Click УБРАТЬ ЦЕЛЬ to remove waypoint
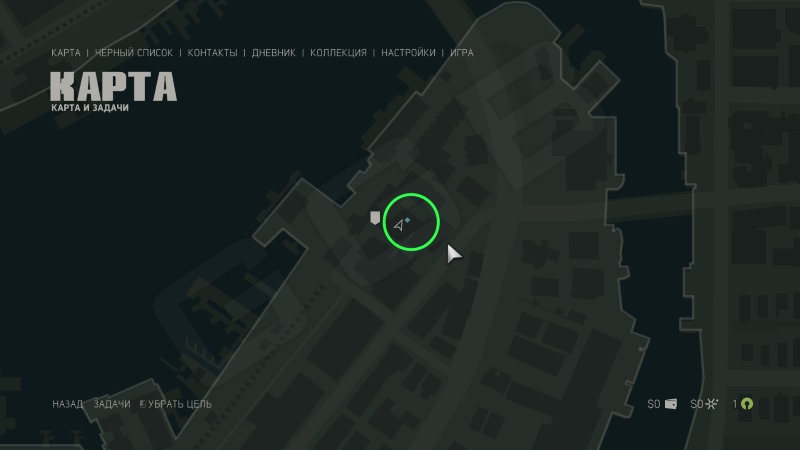Viewport: 800px width, 450px height. [x=180, y=404]
